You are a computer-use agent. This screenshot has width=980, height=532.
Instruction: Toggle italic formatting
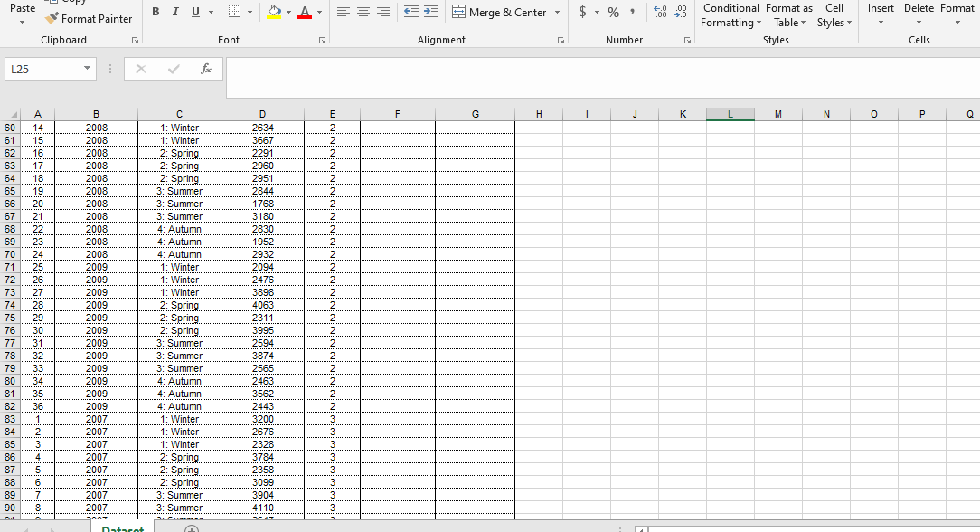pyautogui.click(x=174, y=11)
